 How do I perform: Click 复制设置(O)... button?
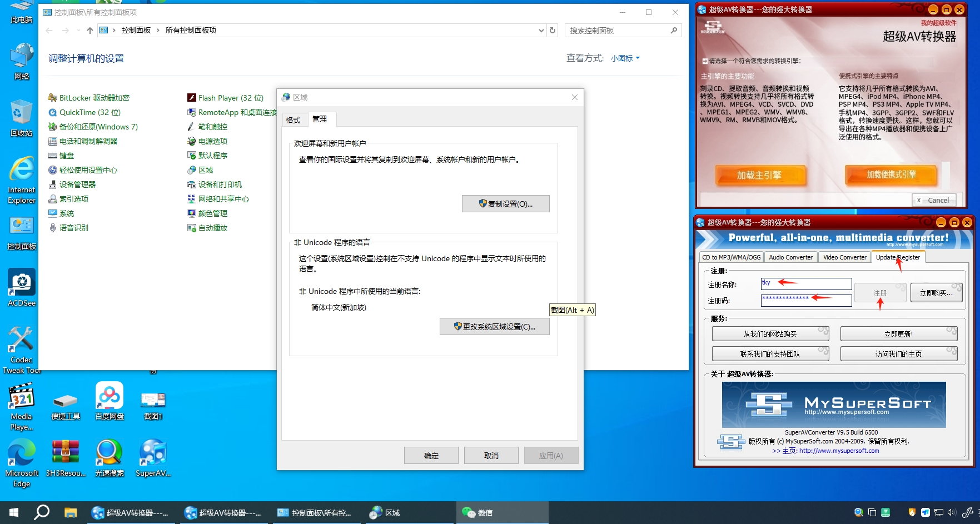coord(505,203)
